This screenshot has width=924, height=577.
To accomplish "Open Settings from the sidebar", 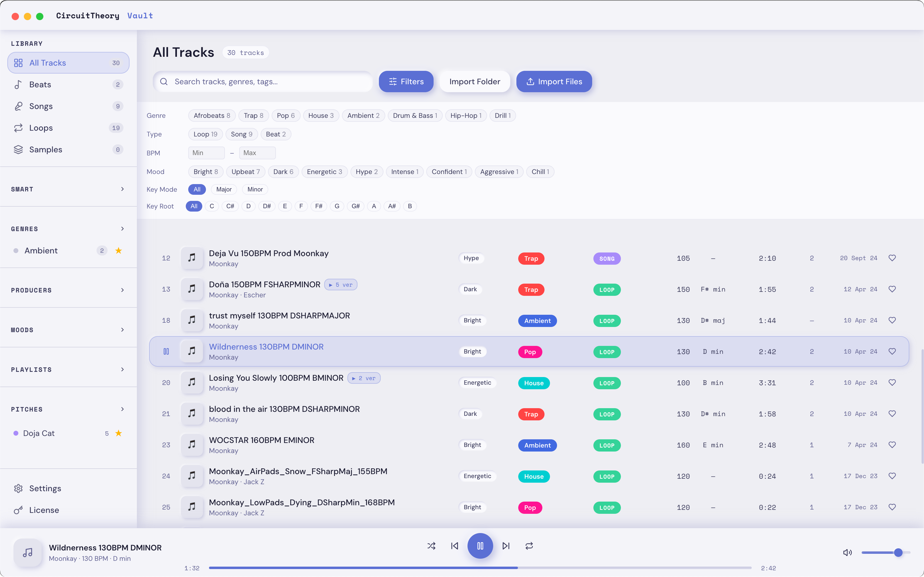I will pyautogui.click(x=46, y=488).
